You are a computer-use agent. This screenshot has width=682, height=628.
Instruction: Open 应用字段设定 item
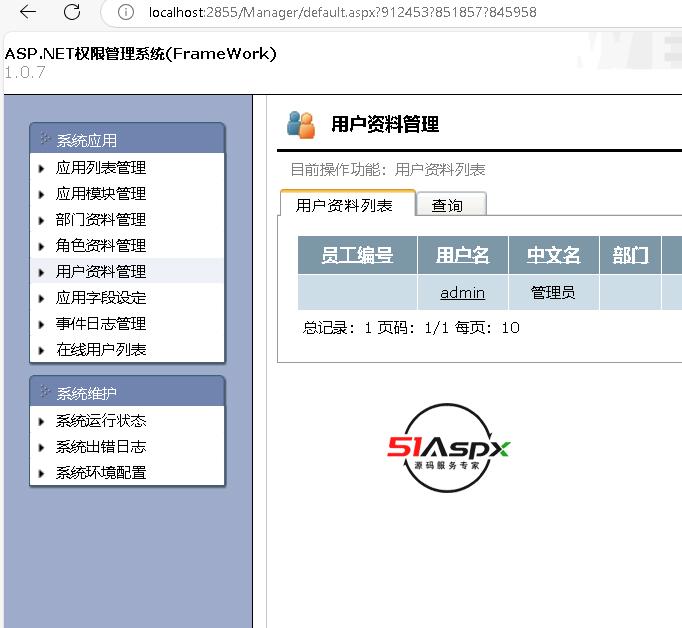tap(100, 298)
